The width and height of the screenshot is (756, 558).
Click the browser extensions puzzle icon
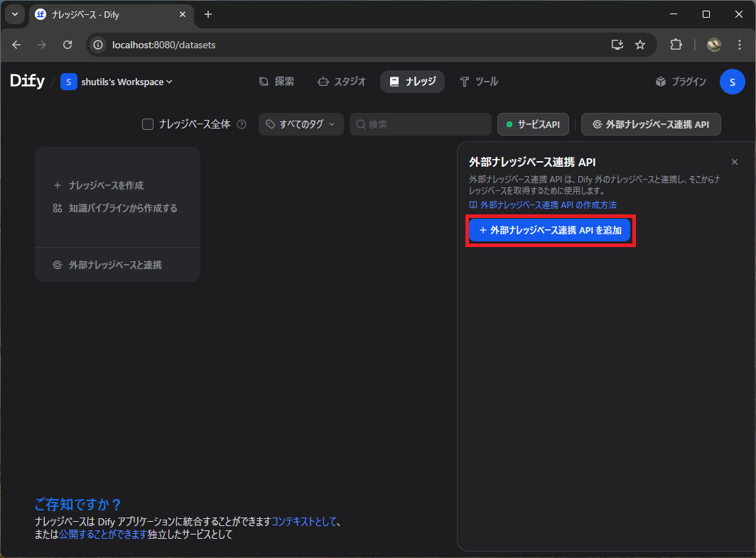point(676,44)
